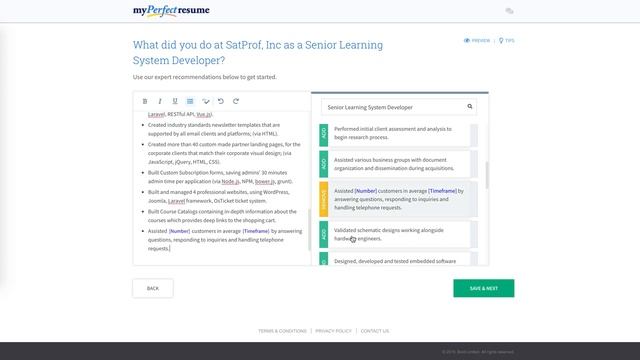Open the chat icon in header
The width and height of the screenshot is (640, 360).
[509, 11]
